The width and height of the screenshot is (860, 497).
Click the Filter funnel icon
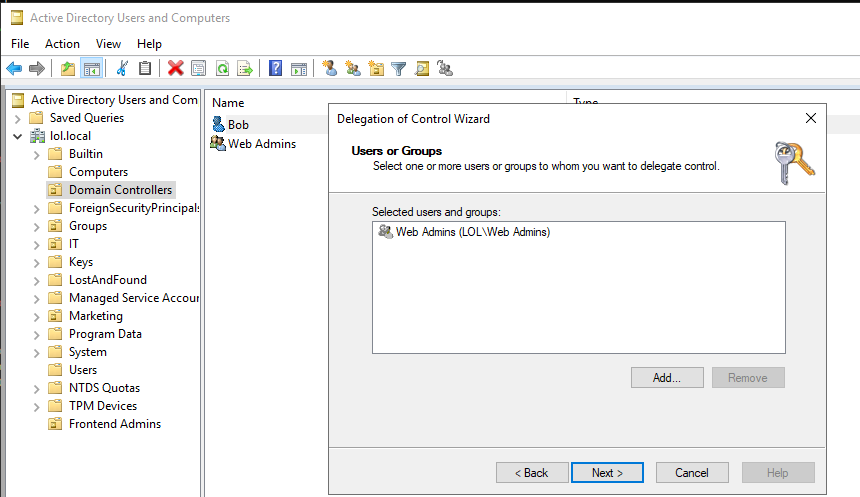pyautogui.click(x=399, y=69)
